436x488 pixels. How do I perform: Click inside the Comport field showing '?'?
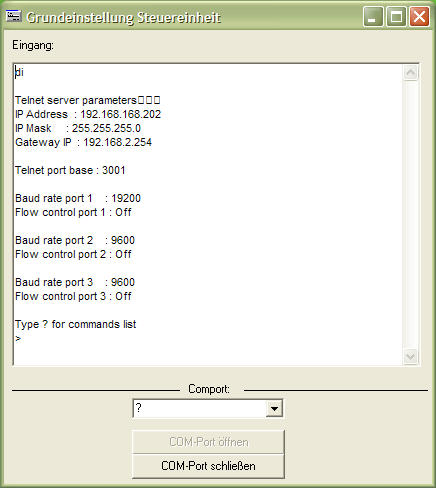point(200,408)
